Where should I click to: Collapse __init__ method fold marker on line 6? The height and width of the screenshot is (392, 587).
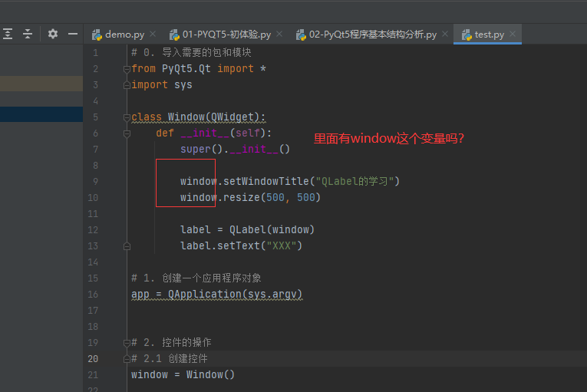127,133
